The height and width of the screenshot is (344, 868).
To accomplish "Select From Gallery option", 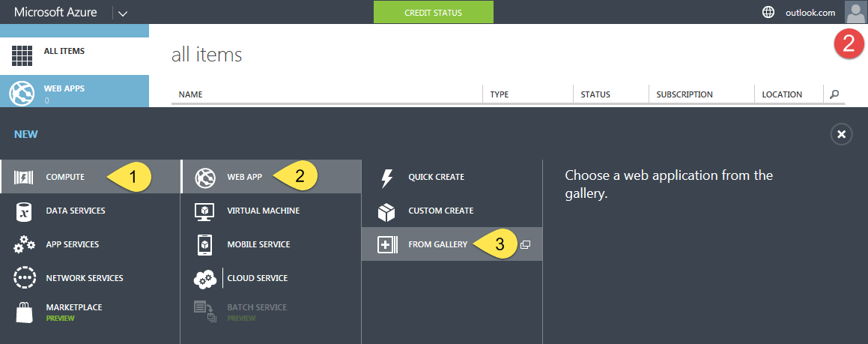I will pos(452,244).
